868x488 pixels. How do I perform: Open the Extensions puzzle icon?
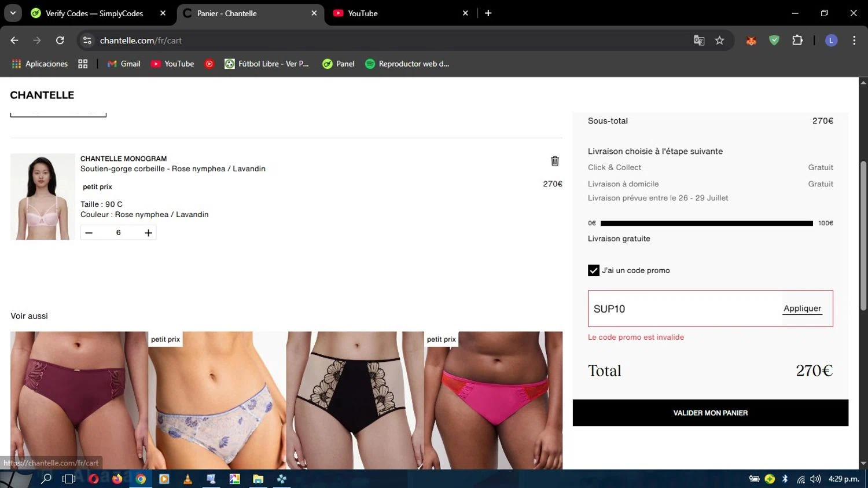click(x=797, y=41)
